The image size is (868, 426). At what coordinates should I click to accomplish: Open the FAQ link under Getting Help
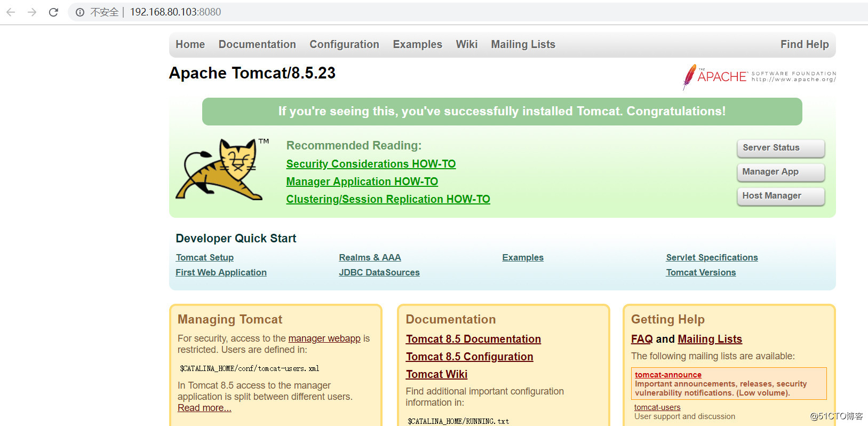[642, 339]
